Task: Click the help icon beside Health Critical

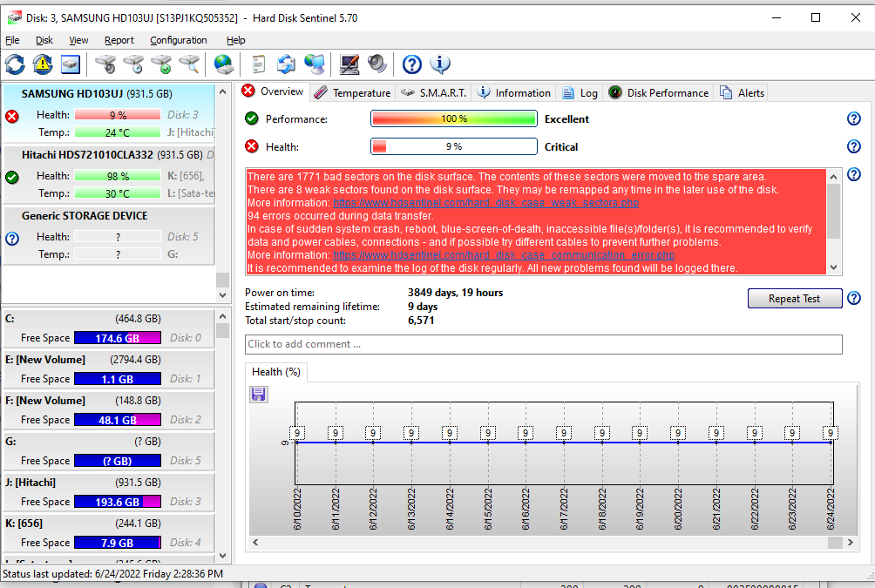Action: (x=854, y=146)
